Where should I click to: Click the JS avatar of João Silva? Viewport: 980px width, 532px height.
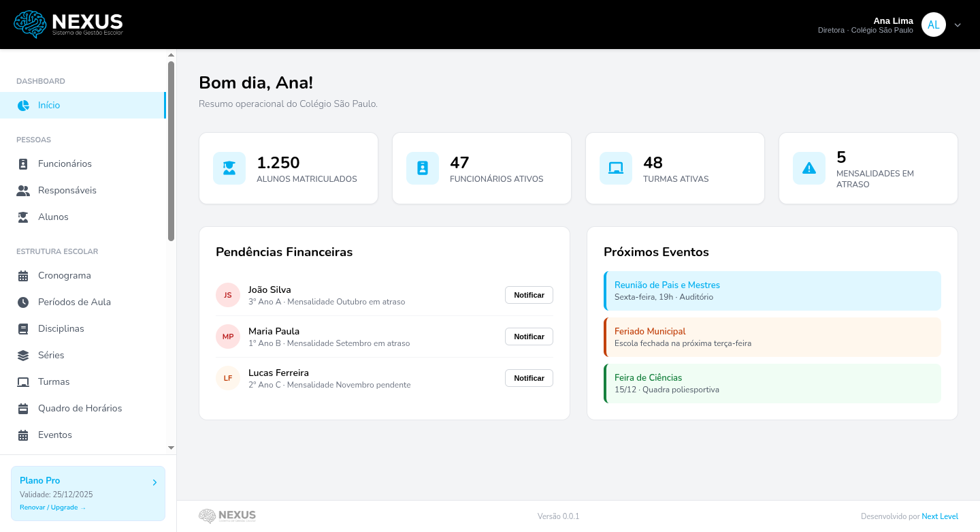(x=228, y=295)
